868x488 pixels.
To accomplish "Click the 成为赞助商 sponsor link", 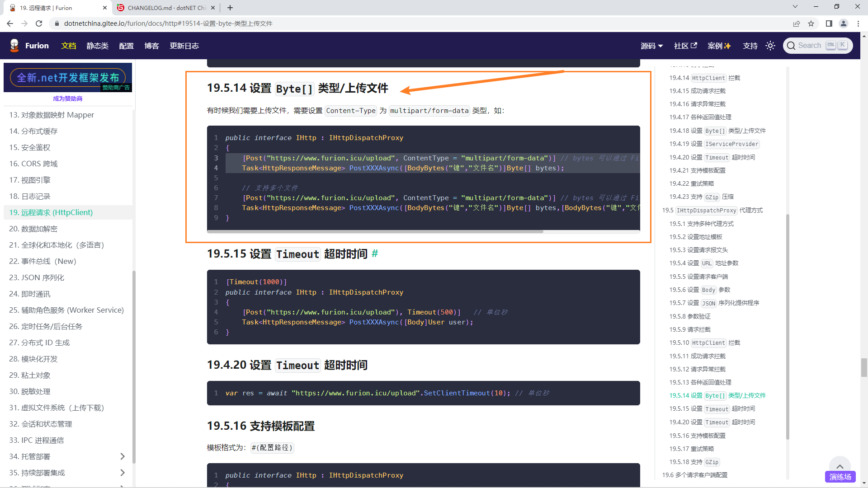I will coord(68,99).
